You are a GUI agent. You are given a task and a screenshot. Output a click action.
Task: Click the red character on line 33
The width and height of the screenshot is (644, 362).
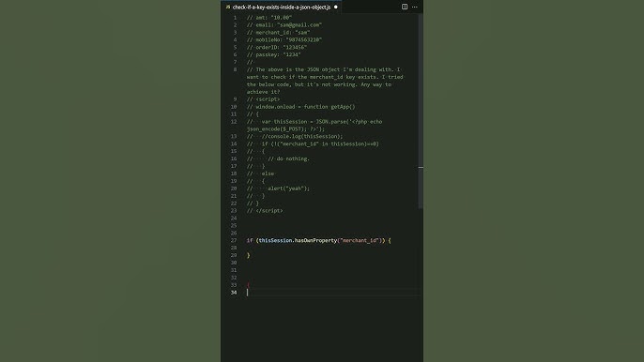click(x=248, y=285)
